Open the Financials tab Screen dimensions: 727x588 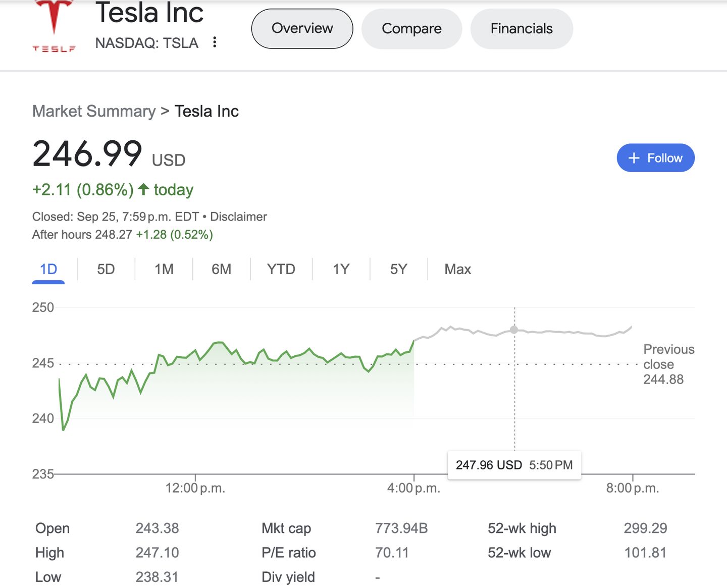click(522, 29)
